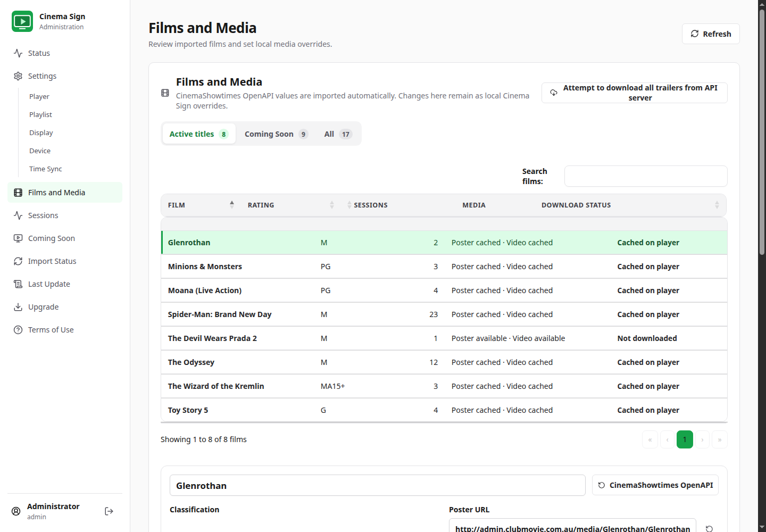Click the Refresh button
766x532 pixels.
711,34
